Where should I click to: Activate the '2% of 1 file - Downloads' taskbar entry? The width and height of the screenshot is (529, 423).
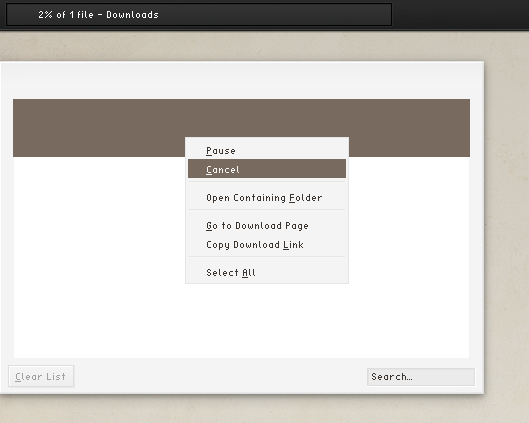point(199,15)
